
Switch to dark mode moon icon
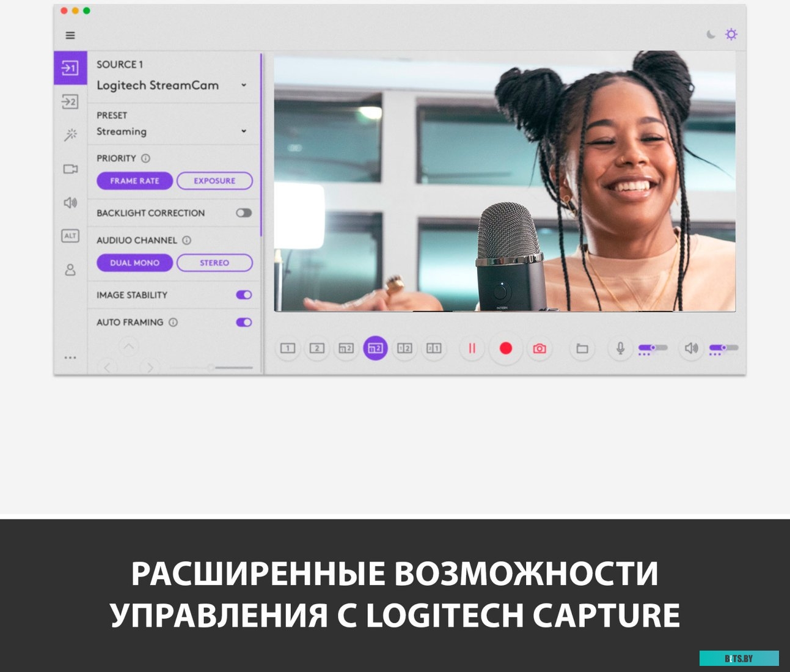[x=711, y=34]
